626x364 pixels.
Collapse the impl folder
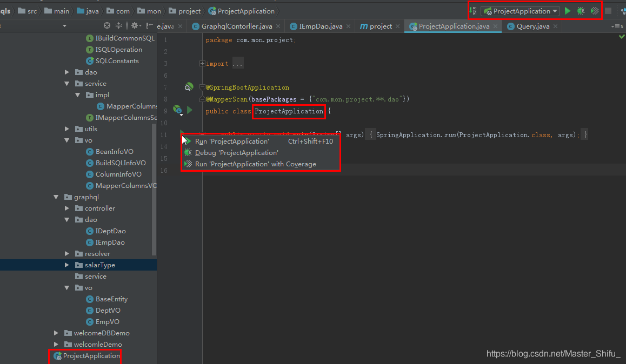click(77, 95)
